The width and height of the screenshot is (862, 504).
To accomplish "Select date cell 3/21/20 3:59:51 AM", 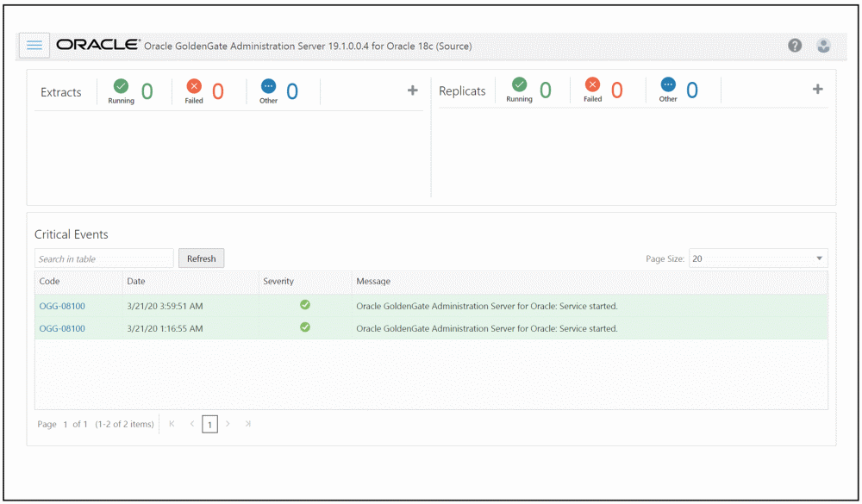I will click(165, 306).
